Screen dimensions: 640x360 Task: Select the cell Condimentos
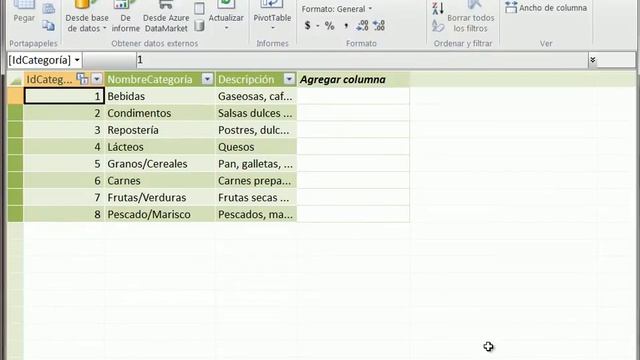(160, 113)
